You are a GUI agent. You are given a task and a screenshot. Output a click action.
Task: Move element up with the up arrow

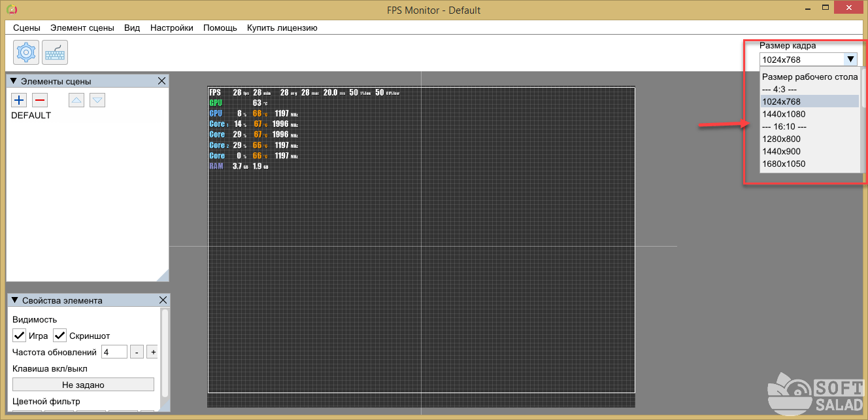coord(76,100)
